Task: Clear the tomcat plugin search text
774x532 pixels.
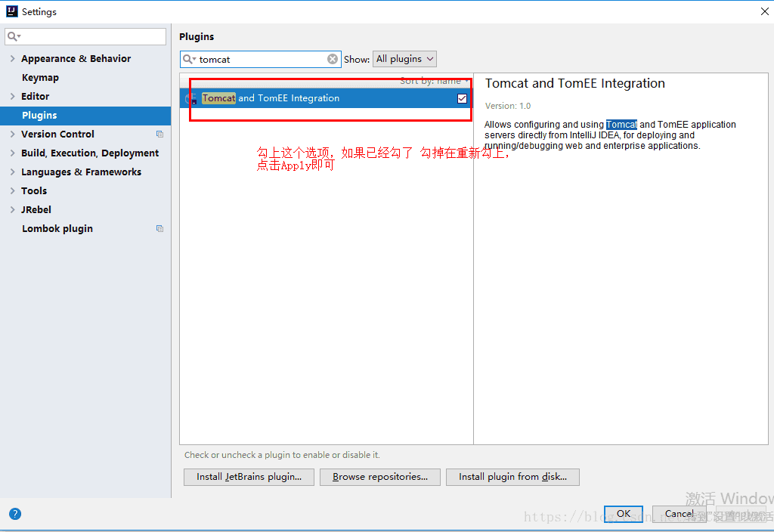Action: pos(333,59)
